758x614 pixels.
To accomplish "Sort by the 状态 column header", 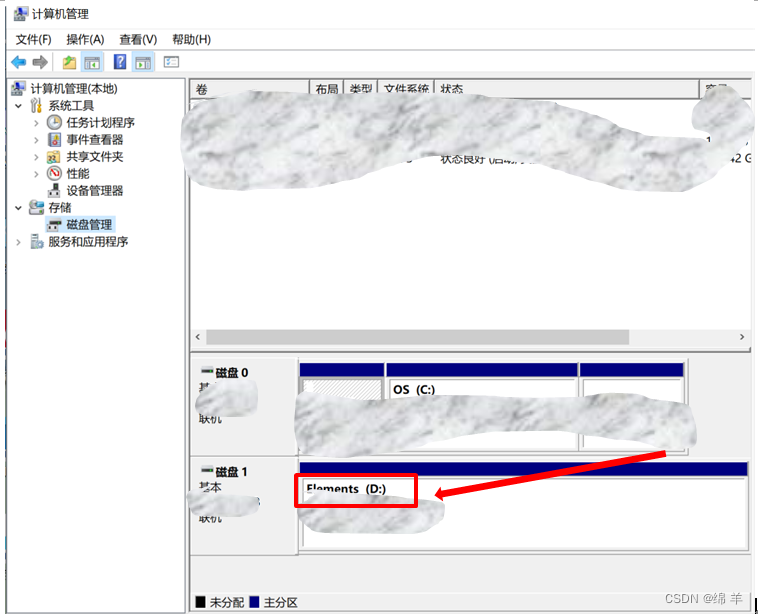I will point(567,88).
